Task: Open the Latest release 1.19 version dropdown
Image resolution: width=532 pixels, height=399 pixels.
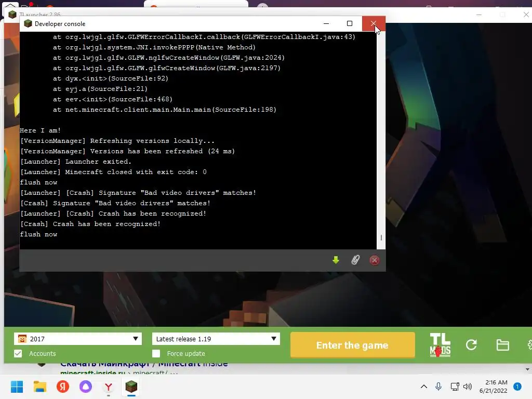Action: (x=216, y=339)
